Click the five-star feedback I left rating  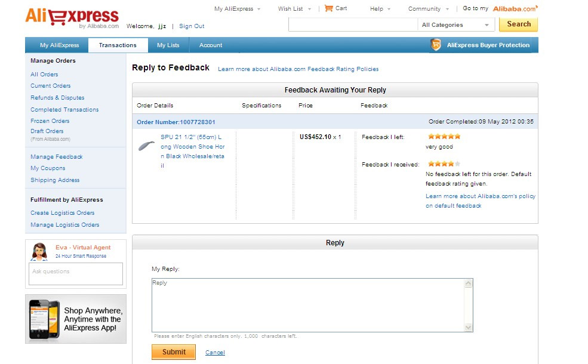(444, 137)
